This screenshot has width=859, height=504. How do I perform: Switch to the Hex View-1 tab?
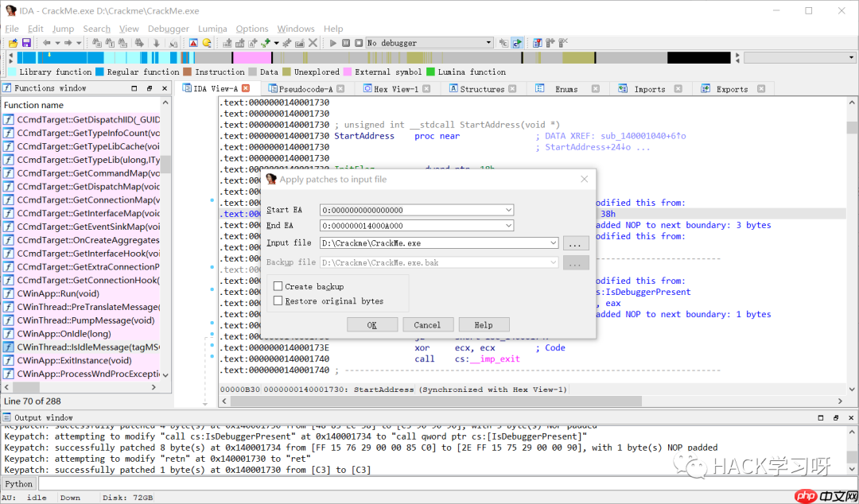point(395,89)
